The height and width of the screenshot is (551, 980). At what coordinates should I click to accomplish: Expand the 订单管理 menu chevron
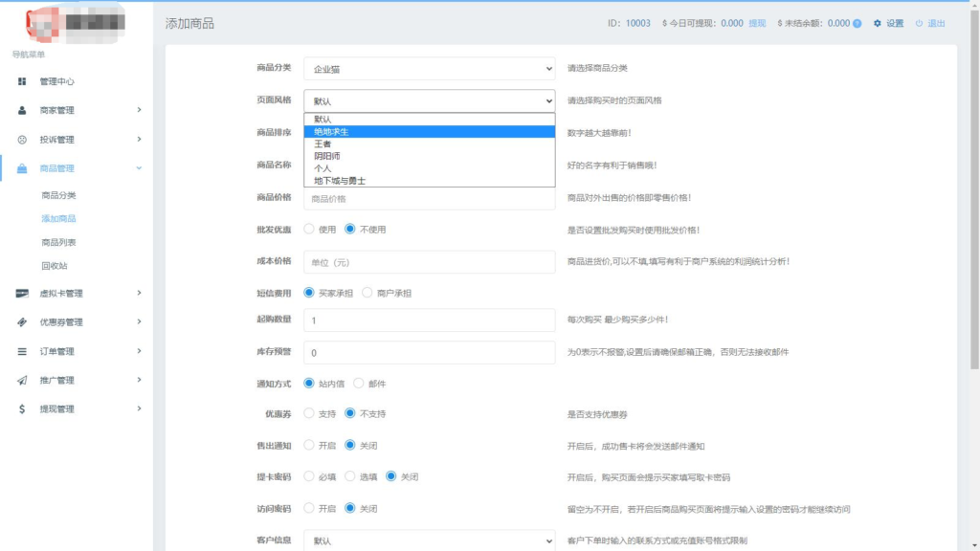click(x=140, y=350)
